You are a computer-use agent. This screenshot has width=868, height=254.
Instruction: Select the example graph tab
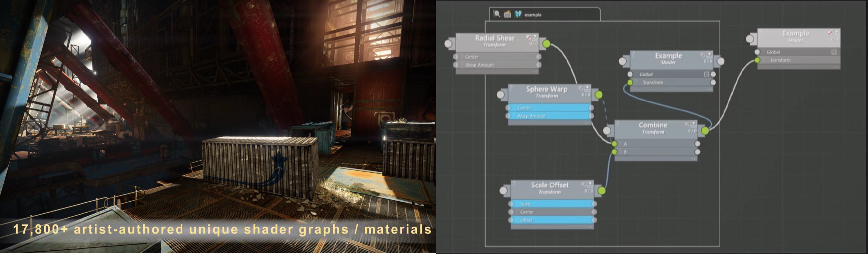point(533,15)
